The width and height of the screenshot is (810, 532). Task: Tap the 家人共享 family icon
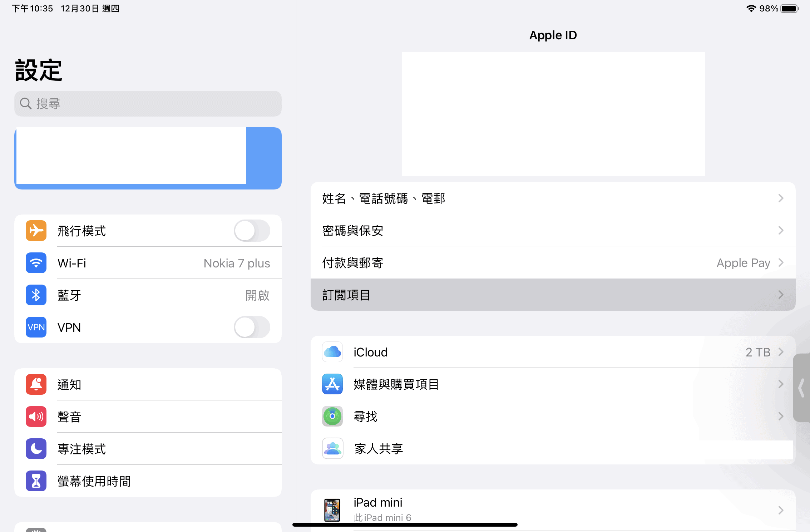(x=332, y=448)
